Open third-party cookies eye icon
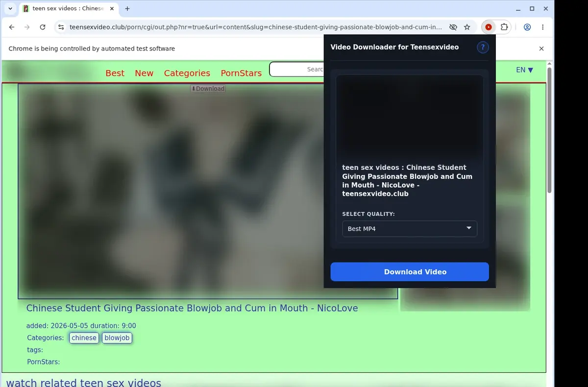The width and height of the screenshot is (588, 387). [453, 27]
